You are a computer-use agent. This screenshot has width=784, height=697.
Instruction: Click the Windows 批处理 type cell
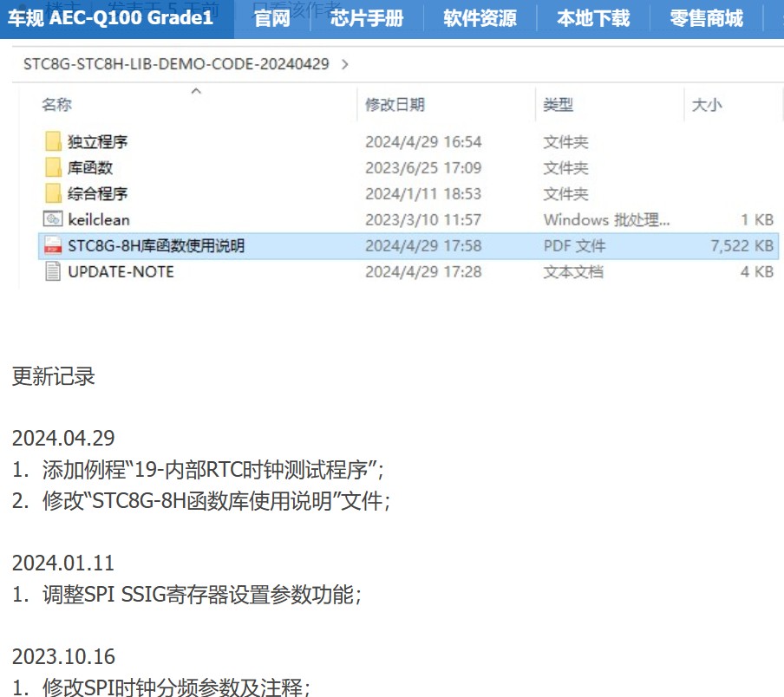click(606, 220)
